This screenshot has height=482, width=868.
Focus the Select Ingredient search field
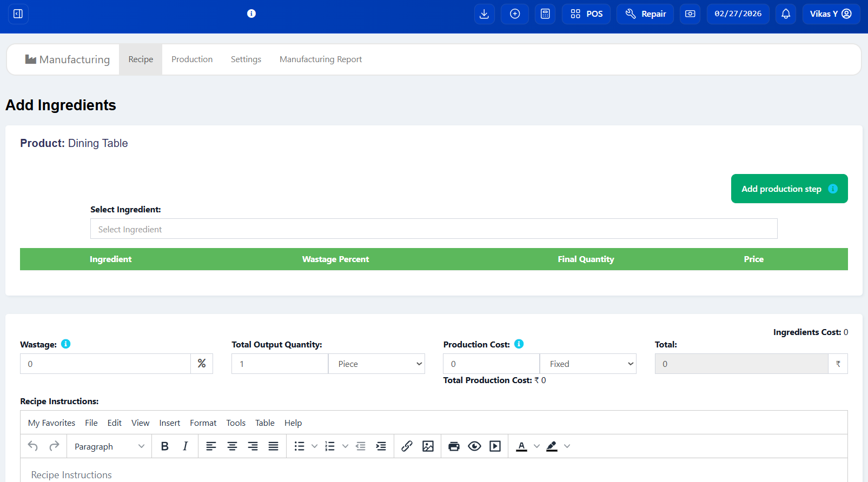coord(434,229)
